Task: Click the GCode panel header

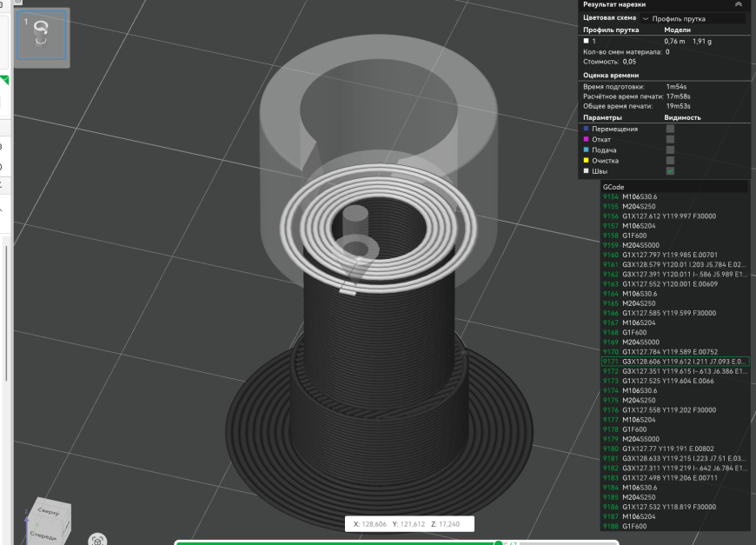Action: click(x=675, y=187)
